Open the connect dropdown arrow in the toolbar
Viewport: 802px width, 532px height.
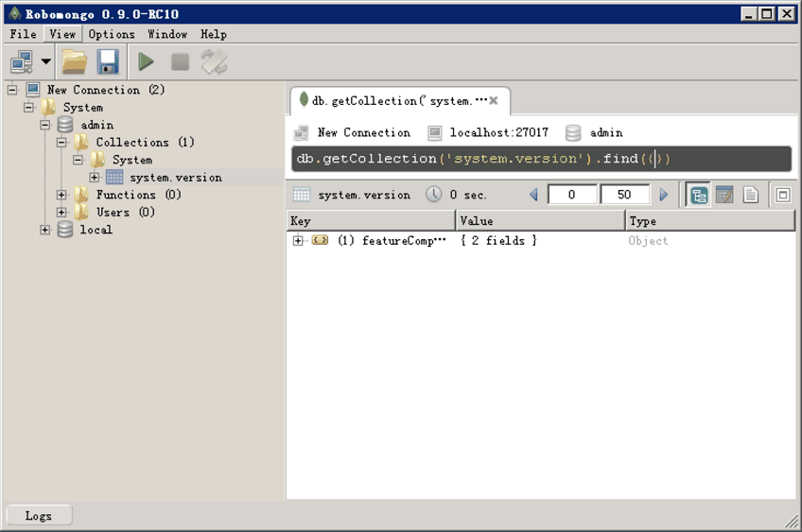click(x=46, y=61)
